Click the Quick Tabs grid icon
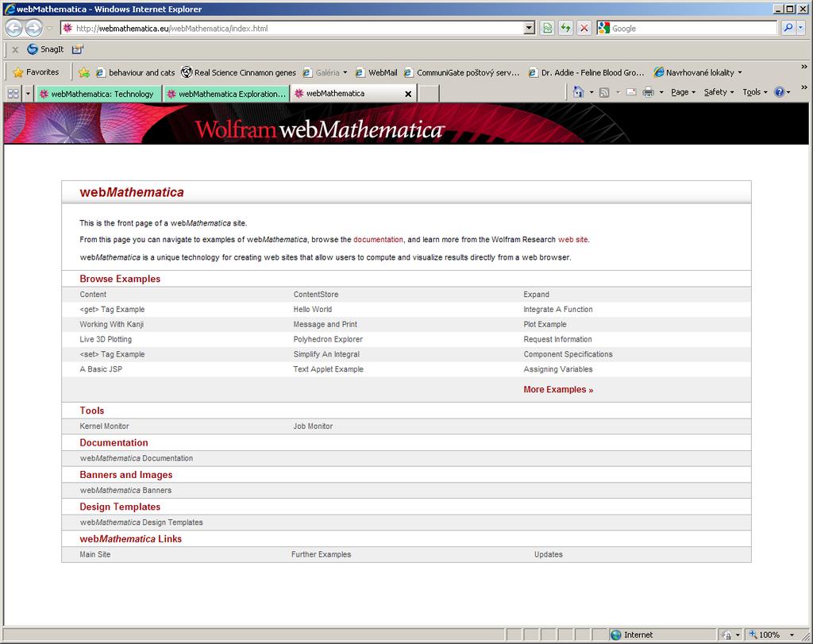813x644 pixels. click(13, 94)
